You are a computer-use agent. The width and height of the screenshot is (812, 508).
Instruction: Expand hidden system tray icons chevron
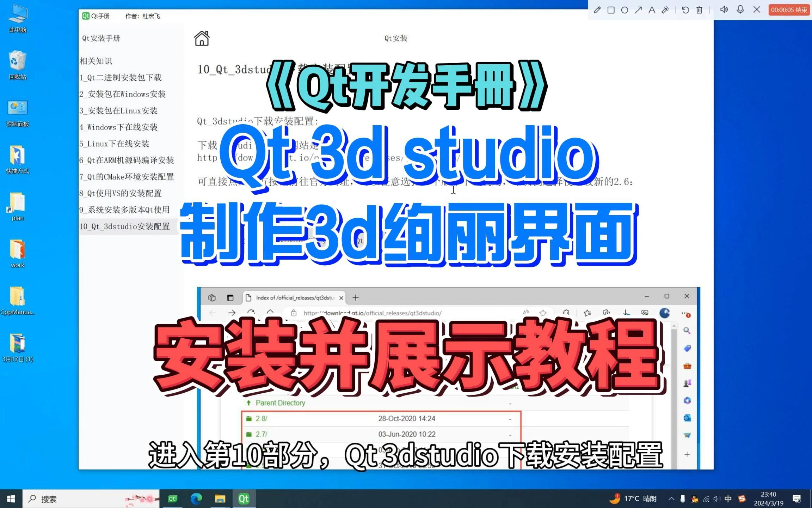[x=671, y=499]
